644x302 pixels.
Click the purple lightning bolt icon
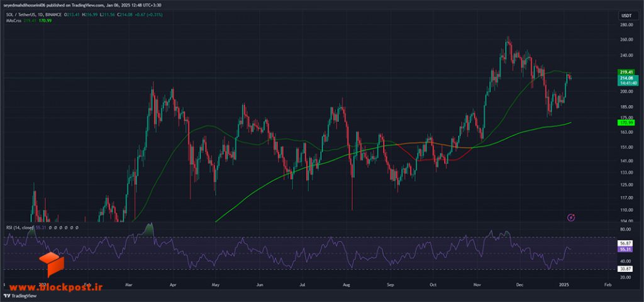(571, 217)
